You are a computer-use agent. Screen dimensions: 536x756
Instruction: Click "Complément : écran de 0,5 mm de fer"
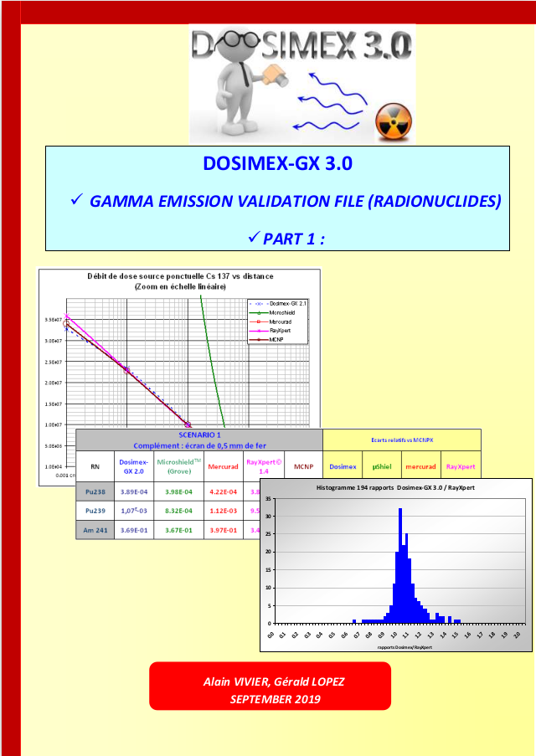point(199,445)
